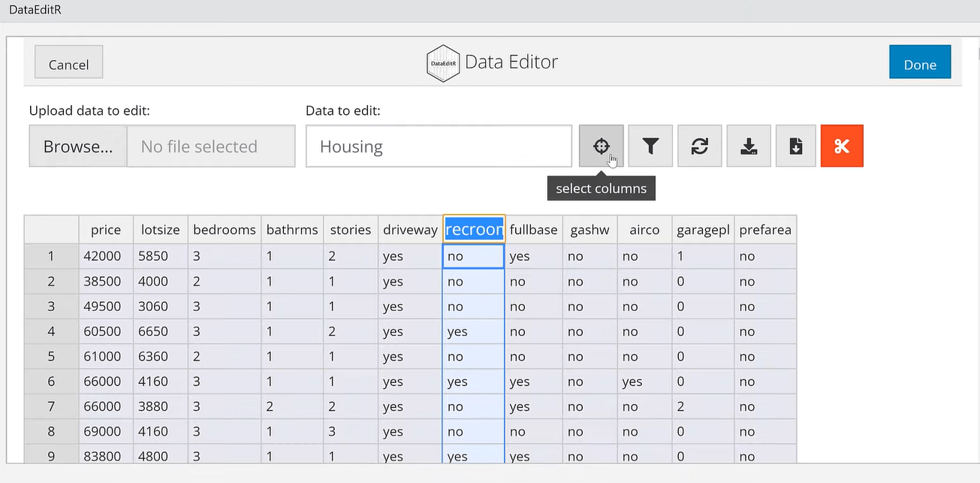Select row header number 7

point(51,406)
